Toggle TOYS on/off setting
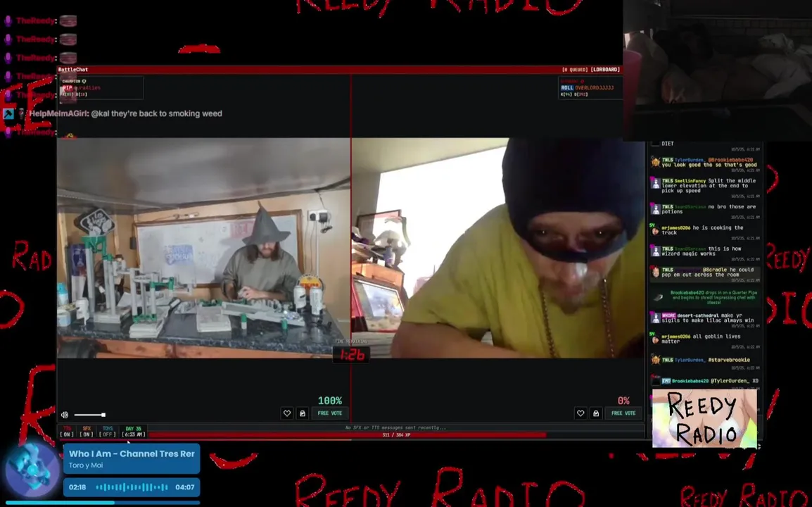This screenshot has height=507, width=812. [x=107, y=432]
